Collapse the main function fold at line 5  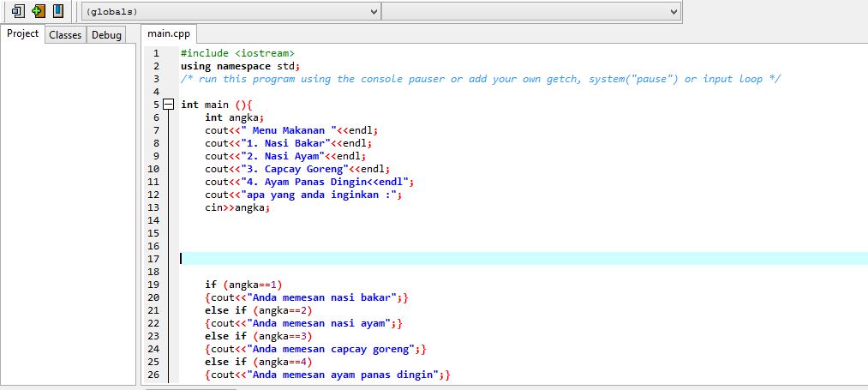170,105
